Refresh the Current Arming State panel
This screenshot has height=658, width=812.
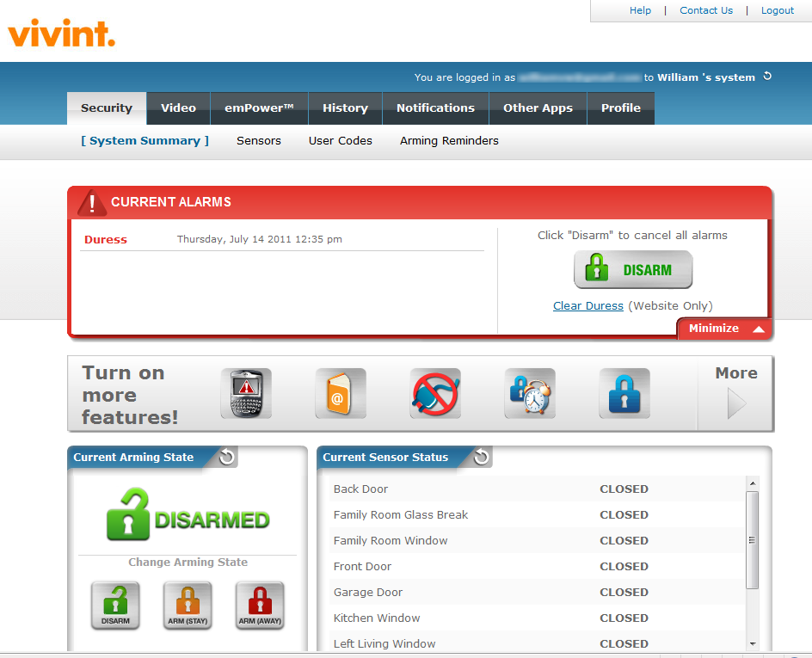(x=227, y=457)
